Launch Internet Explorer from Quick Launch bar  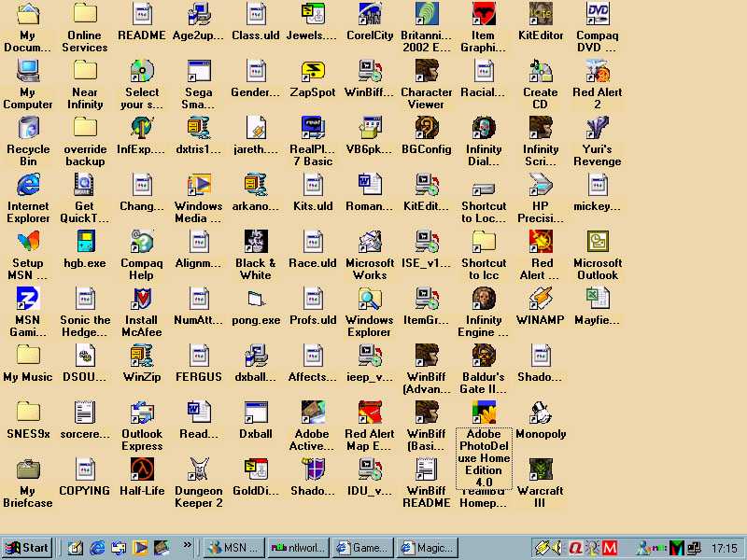[x=97, y=548]
